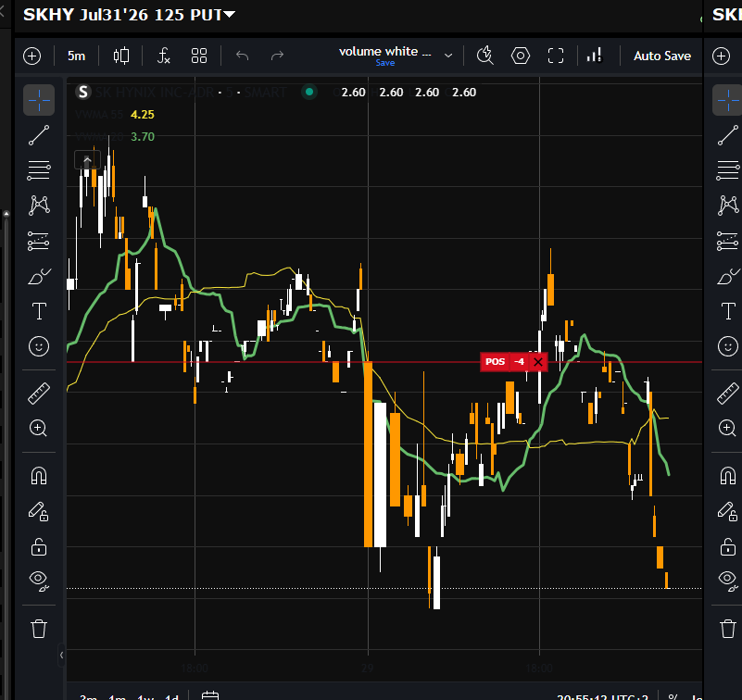Click the VWMA 20 indicator legend value 3.70

point(143,137)
